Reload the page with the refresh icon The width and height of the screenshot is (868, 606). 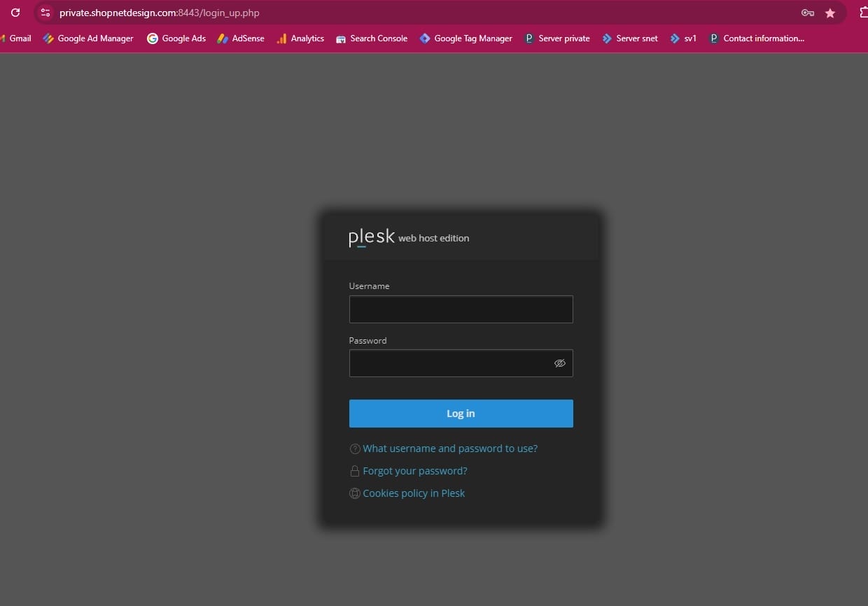(x=15, y=13)
